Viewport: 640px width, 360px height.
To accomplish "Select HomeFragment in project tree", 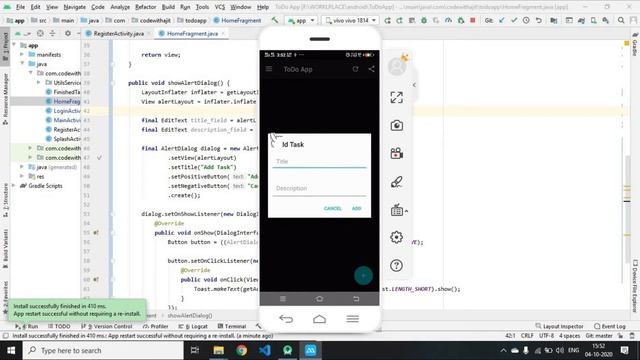I will pyautogui.click(x=63, y=101).
